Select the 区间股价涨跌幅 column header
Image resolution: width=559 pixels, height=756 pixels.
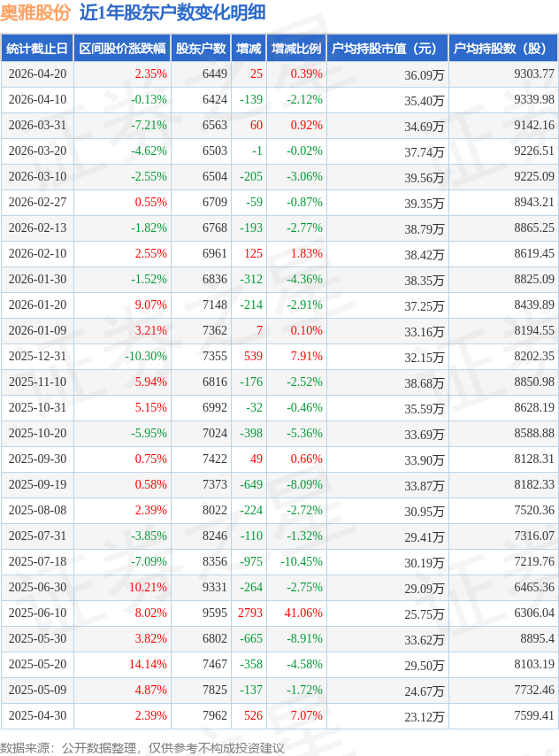(x=122, y=49)
